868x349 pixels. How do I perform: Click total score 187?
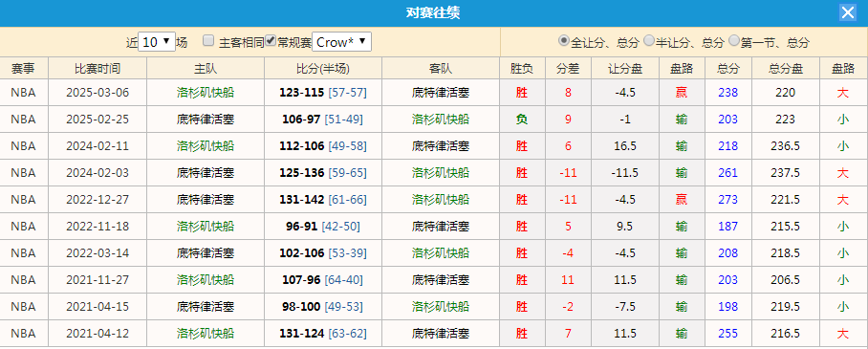pos(727,226)
